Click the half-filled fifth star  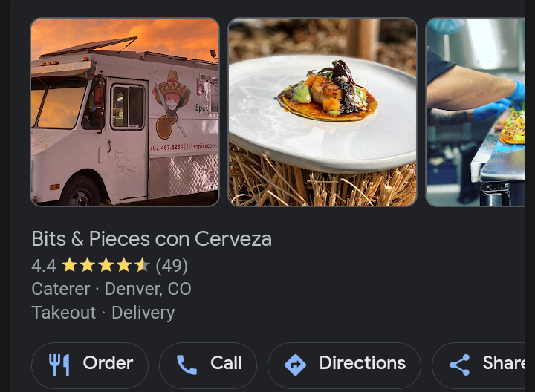[142, 265]
